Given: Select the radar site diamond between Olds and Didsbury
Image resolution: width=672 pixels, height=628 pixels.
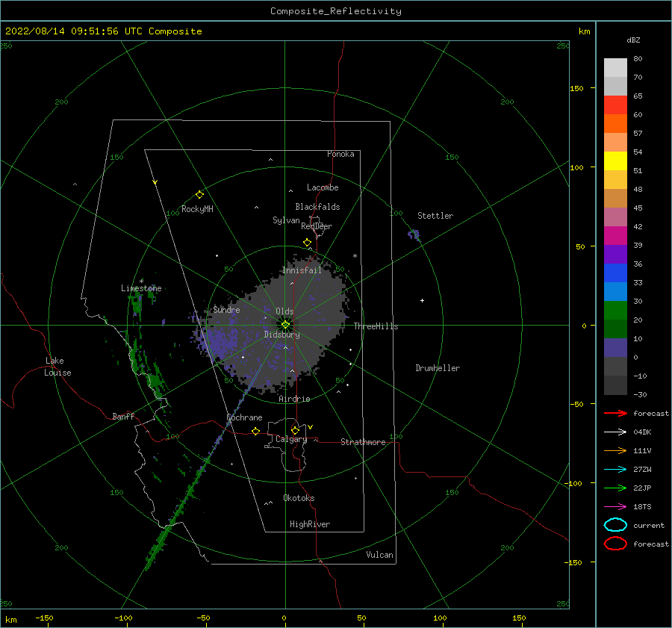Looking at the screenshot, I should click(285, 325).
